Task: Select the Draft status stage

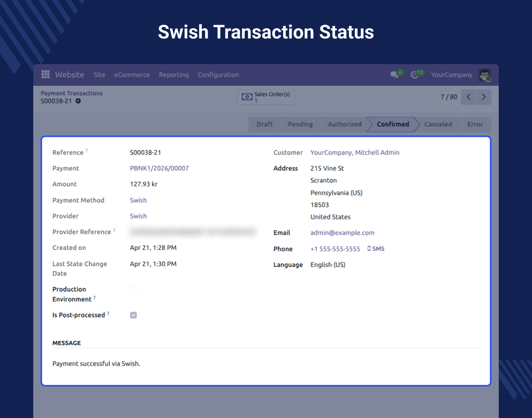Action: click(265, 124)
